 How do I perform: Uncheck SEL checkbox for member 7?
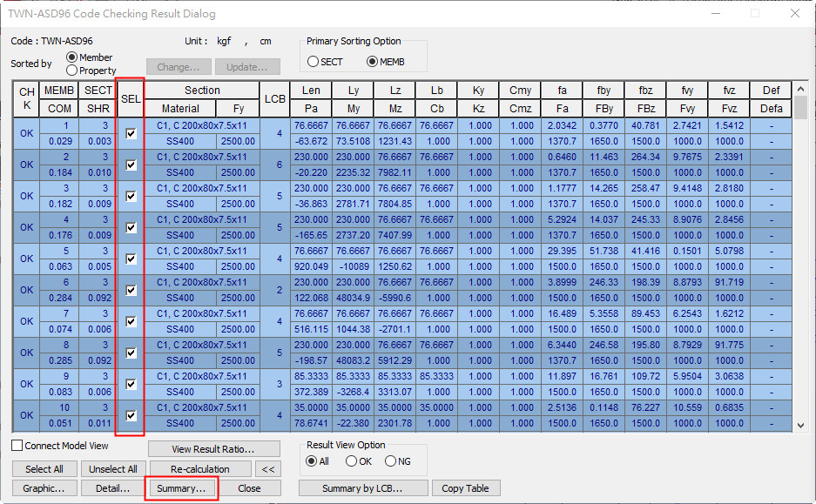132,321
